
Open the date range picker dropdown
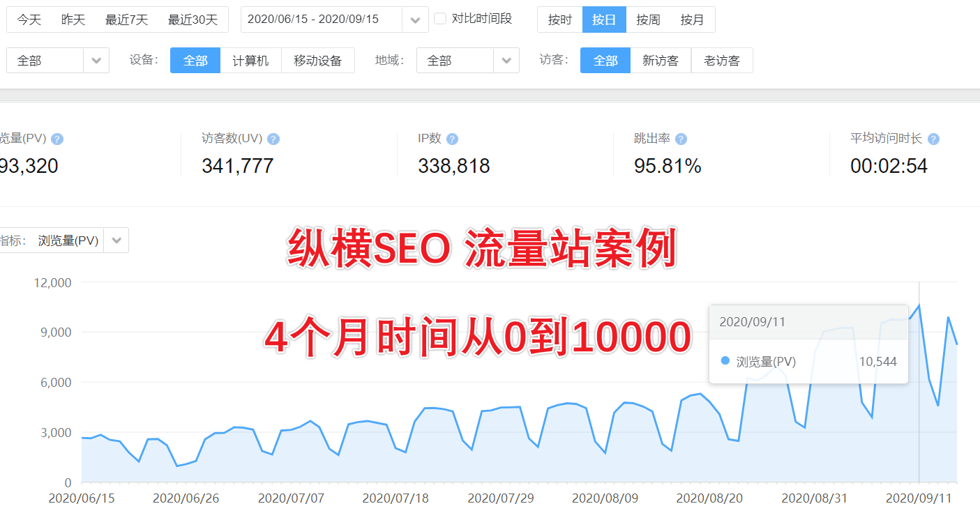[x=415, y=20]
